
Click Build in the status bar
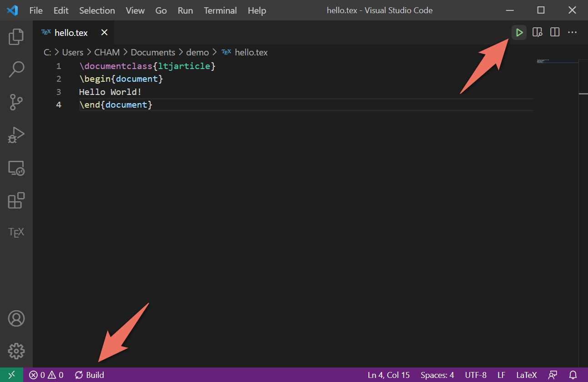coord(90,375)
